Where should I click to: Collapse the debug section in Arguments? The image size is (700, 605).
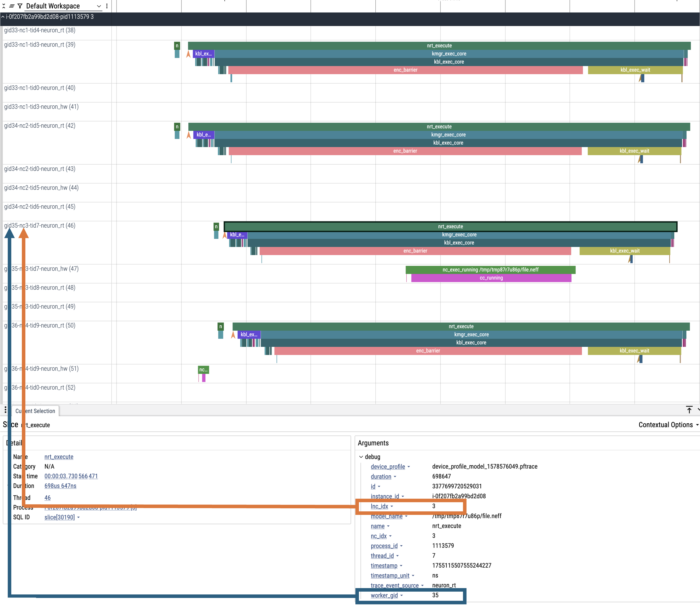[x=362, y=457]
